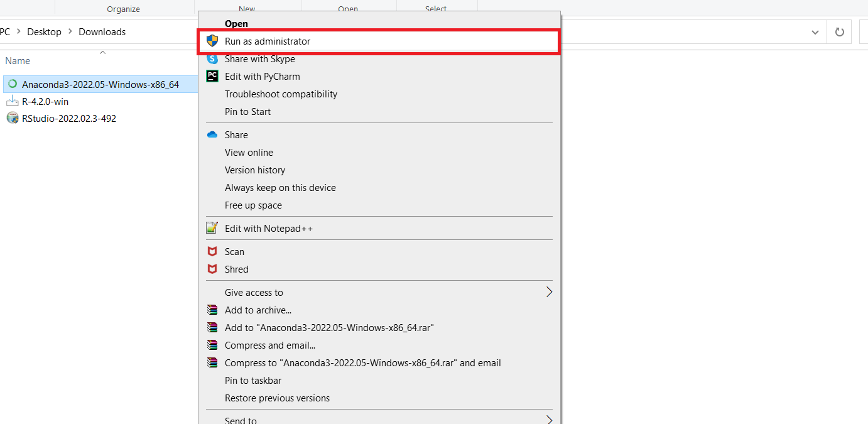Select Restore previous versions
The width and height of the screenshot is (868, 424).
pyautogui.click(x=277, y=398)
